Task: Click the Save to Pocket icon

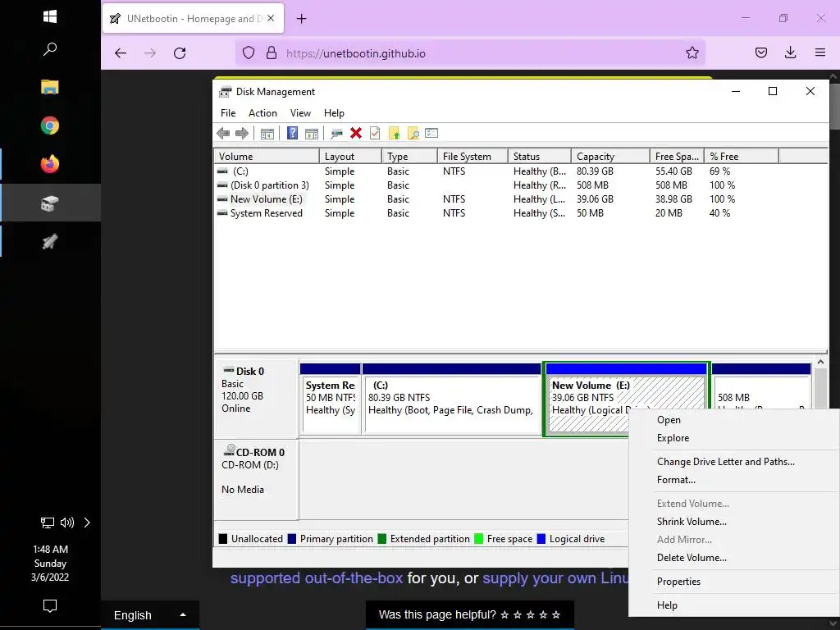Action: pyautogui.click(x=760, y=52)
